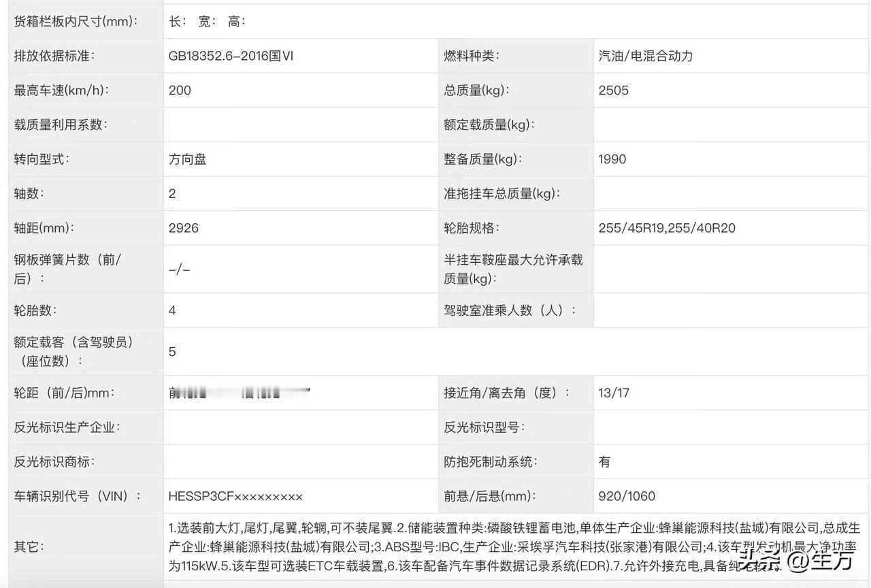Screen dimensions: 871x588
Task: Select the total mass value "2505"
Action: (x=614, y=90)
